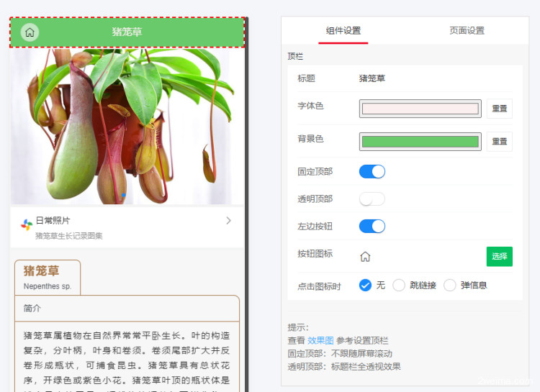Select the 弹信息 radio option

pyautogui.click(x=450, y=285)
